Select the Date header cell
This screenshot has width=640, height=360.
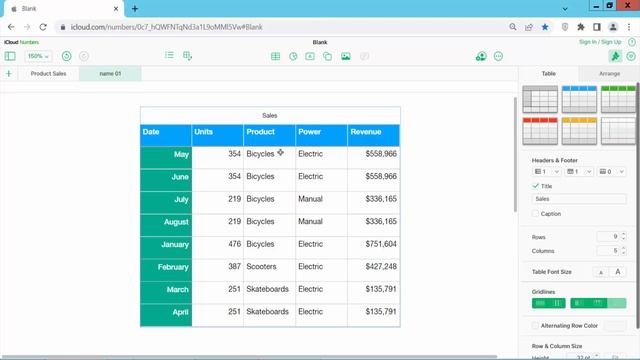166,135
